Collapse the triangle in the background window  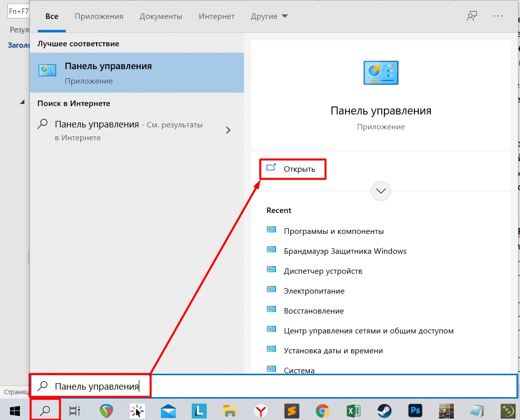(x=22, y=102)
